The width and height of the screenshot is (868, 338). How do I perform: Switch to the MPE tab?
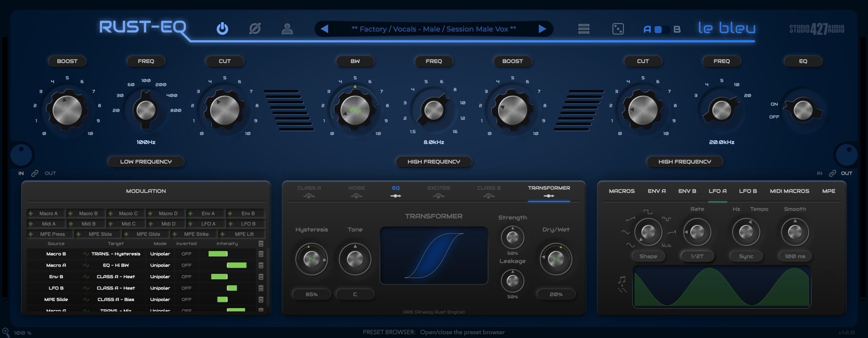pos(829,191)
